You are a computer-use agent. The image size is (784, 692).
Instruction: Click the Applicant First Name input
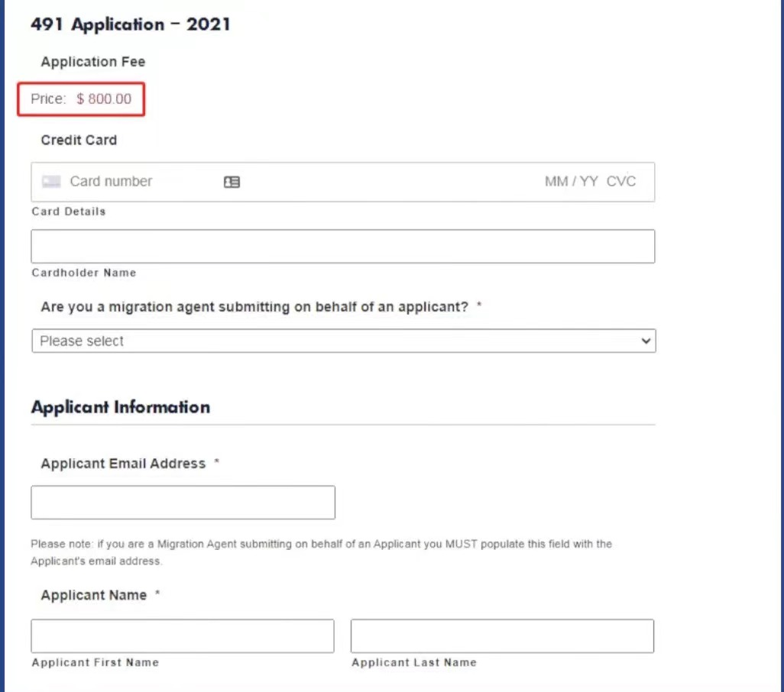point(183,636)
